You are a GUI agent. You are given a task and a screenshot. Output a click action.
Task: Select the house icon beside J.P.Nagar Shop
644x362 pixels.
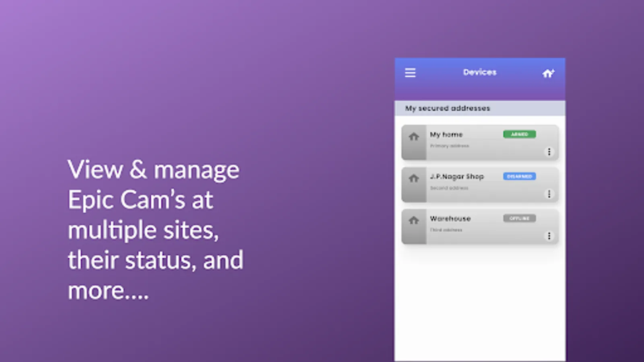click(x=414, y=178)
